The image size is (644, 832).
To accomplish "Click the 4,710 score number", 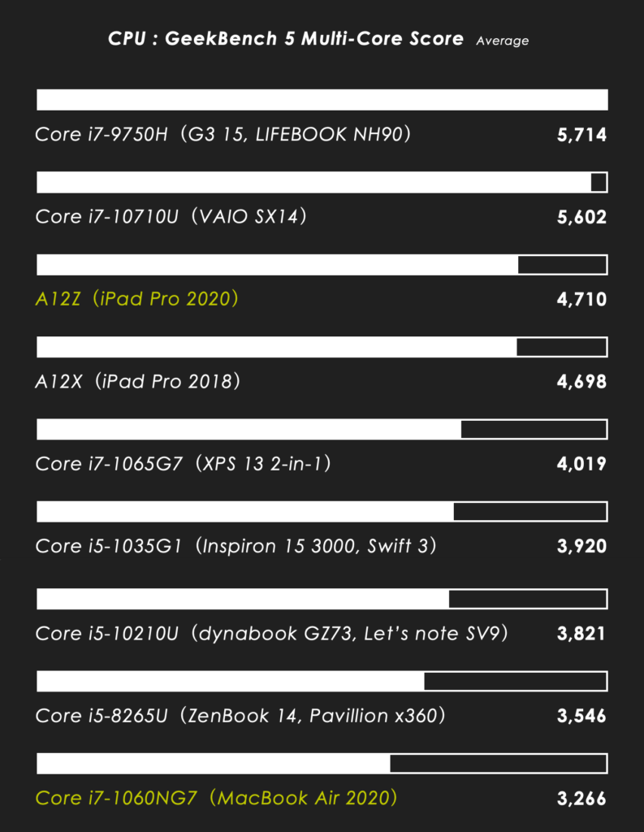I will click(x=581, y=300).
